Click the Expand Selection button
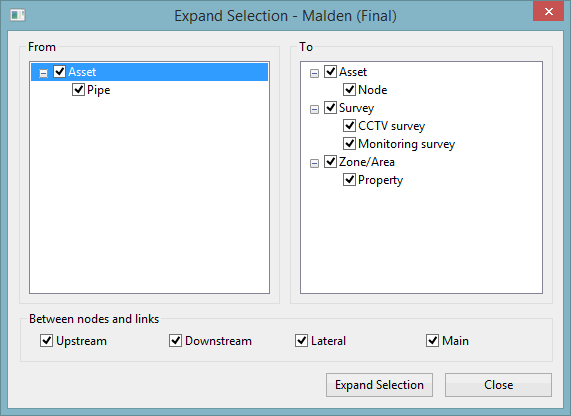 (379, 385)
